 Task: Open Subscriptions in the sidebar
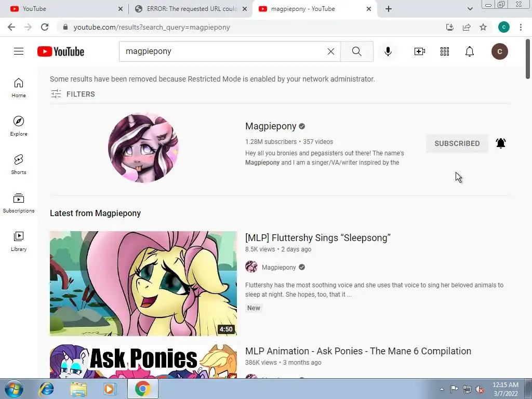(x=19, y=203)
